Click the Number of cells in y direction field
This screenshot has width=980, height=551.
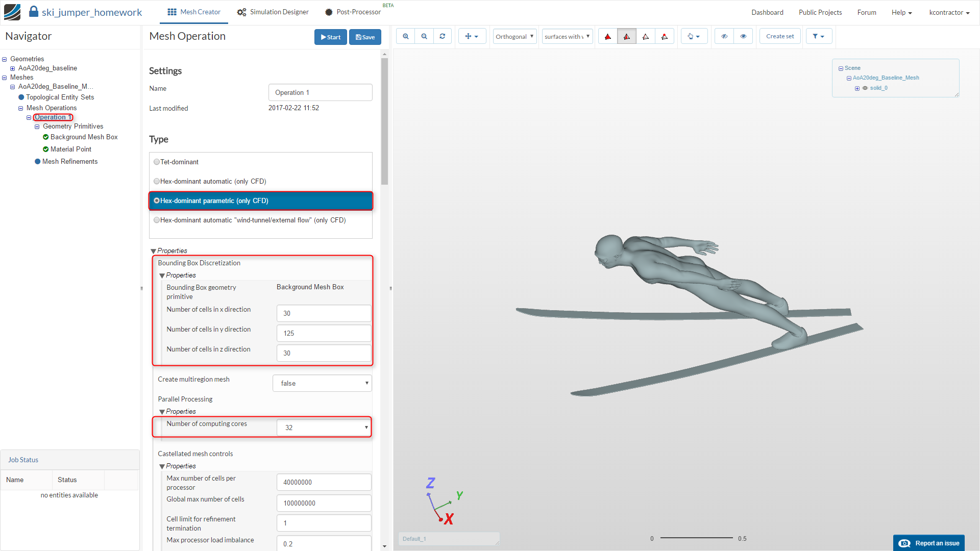pos(324,333)
